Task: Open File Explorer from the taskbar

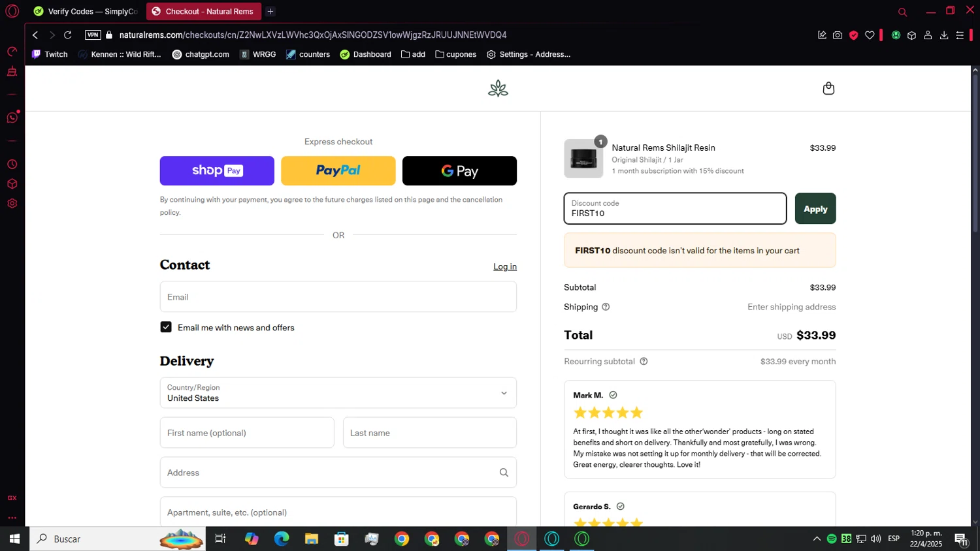Action: (312, 539)
